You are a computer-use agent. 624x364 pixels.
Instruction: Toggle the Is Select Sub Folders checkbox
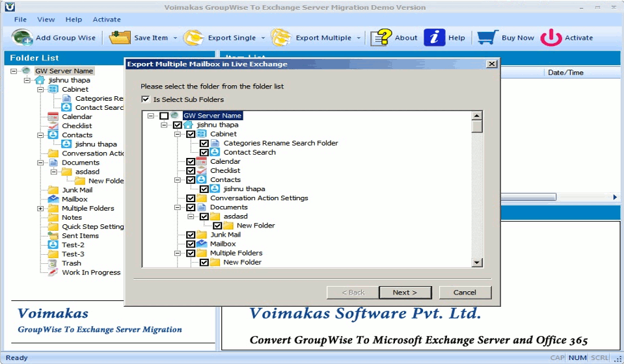tap(146, 99)
